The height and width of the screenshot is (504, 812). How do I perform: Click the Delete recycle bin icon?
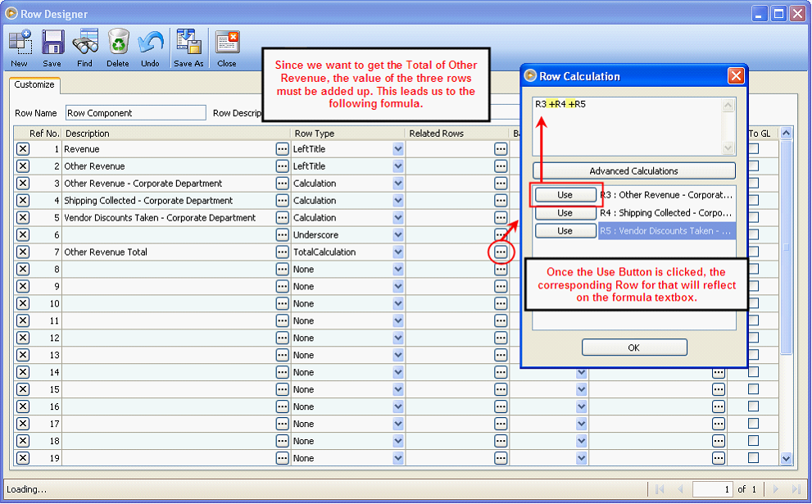(118, 48)
